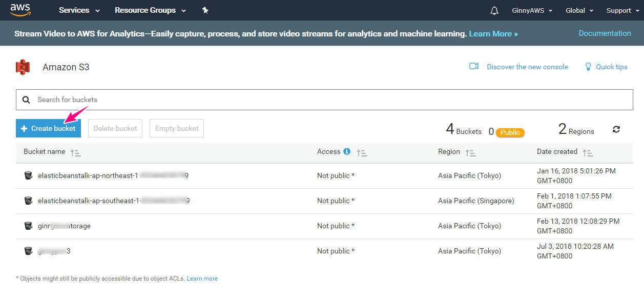Click Not public for elasticbeanstalk-ap-southeast-1 row

[336, 201]
